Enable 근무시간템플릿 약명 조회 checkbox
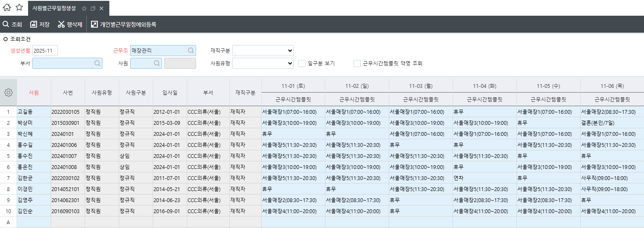The image size is (644, 228). pyautogui.click(x=357, y=63)
